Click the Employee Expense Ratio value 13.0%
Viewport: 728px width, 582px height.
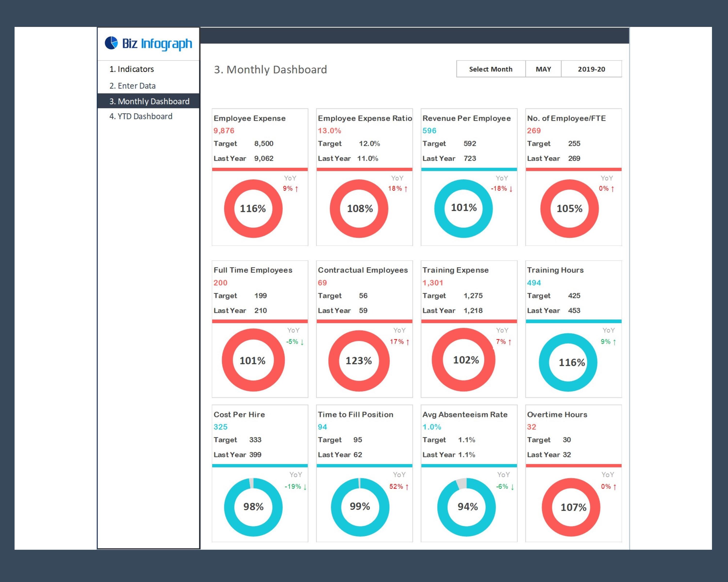(329, 130)
